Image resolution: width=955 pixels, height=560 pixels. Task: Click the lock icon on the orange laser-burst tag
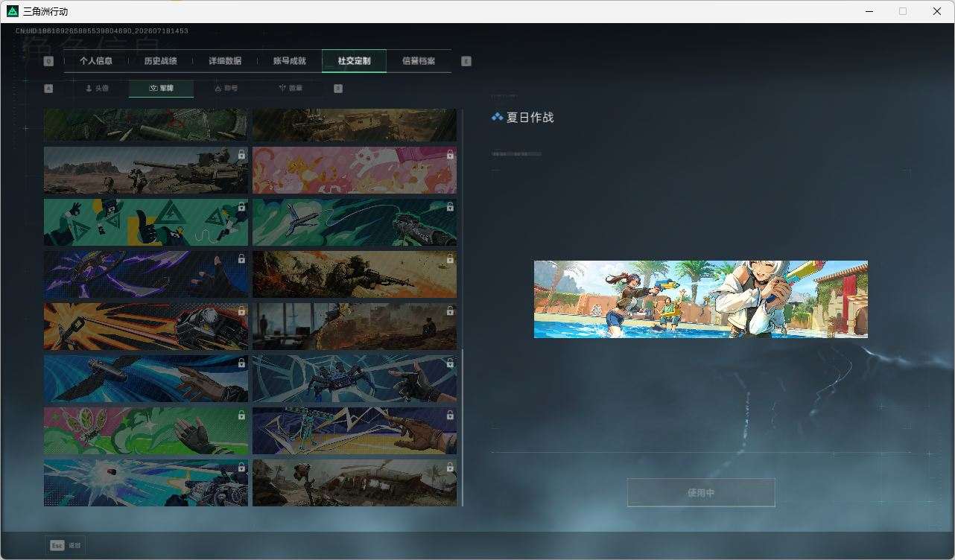click(241, 311)
